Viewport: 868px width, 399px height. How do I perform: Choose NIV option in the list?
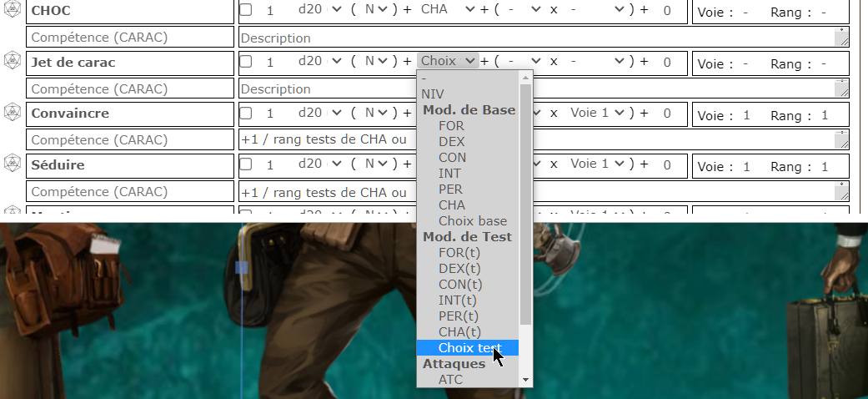pos(432,93)
